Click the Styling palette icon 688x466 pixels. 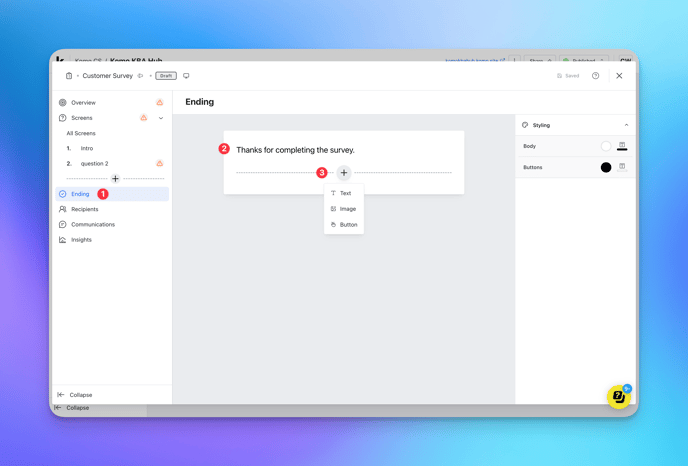pyautogui.click(x=525, y=125)
